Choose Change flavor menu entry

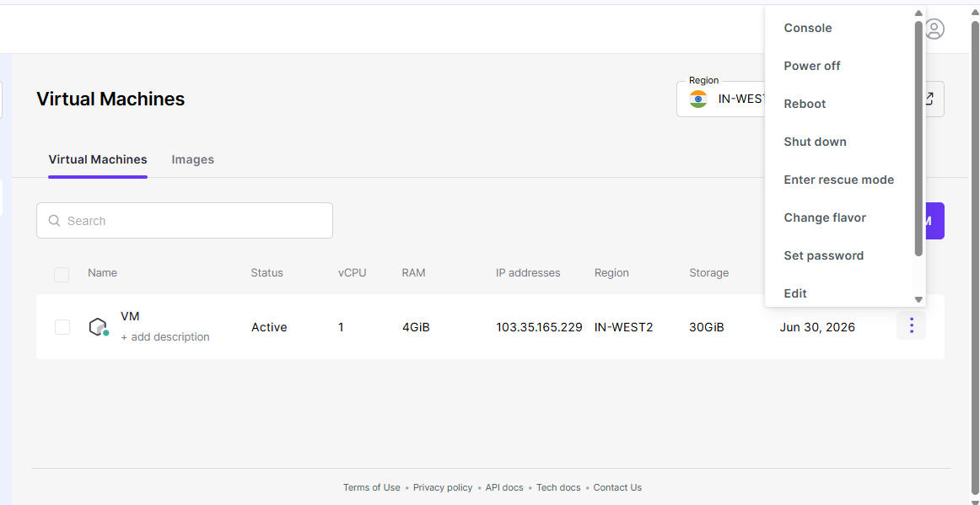coord(824,218)
